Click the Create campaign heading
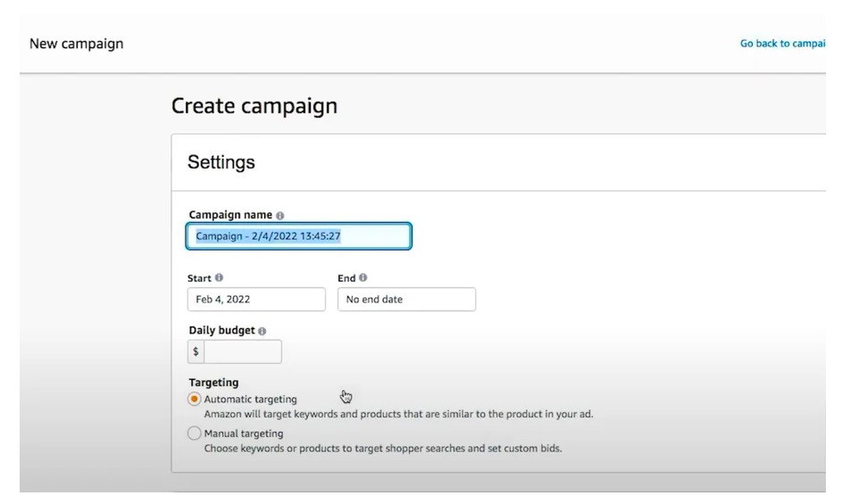The height and width of the screenshot is (504, 850). coord(254,106)
